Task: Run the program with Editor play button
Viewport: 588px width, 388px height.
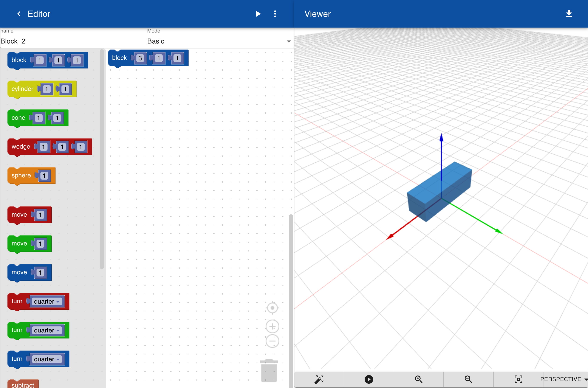Action: tap(258, 14)
